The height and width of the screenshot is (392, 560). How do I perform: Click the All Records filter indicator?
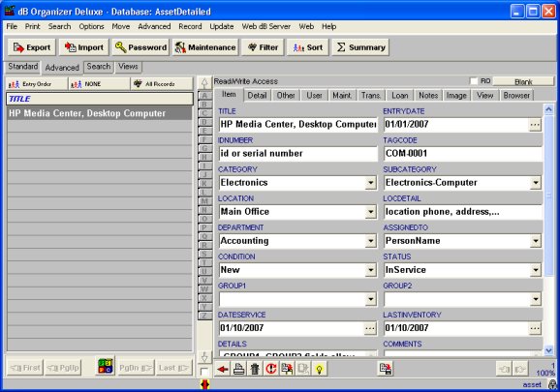click(x=162, y=84)
